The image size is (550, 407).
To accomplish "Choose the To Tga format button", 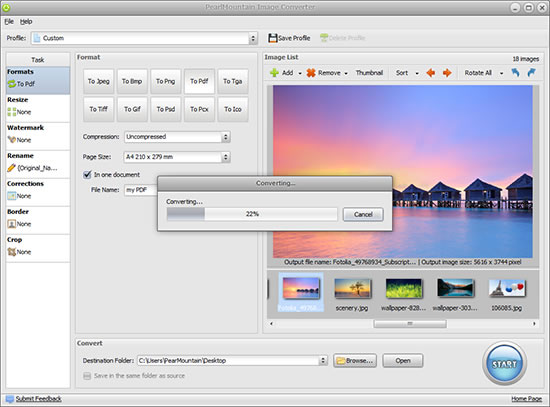I will pyautogui.click(x=233, y=81).
